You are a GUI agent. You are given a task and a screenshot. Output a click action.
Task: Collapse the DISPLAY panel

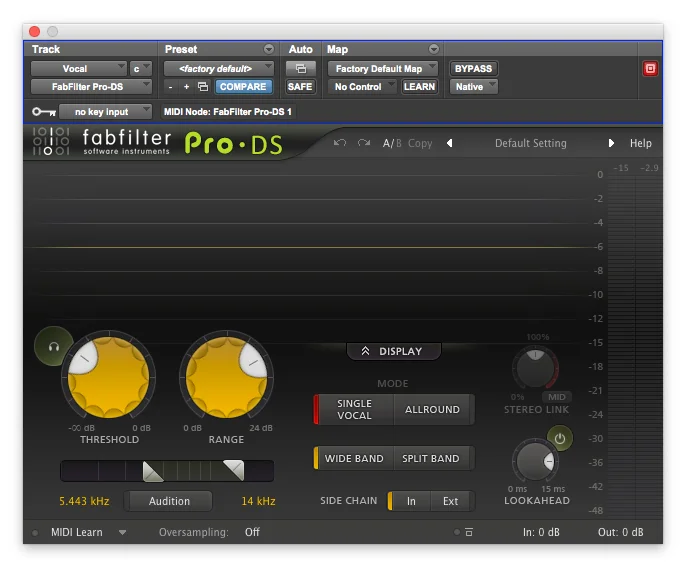394,351
